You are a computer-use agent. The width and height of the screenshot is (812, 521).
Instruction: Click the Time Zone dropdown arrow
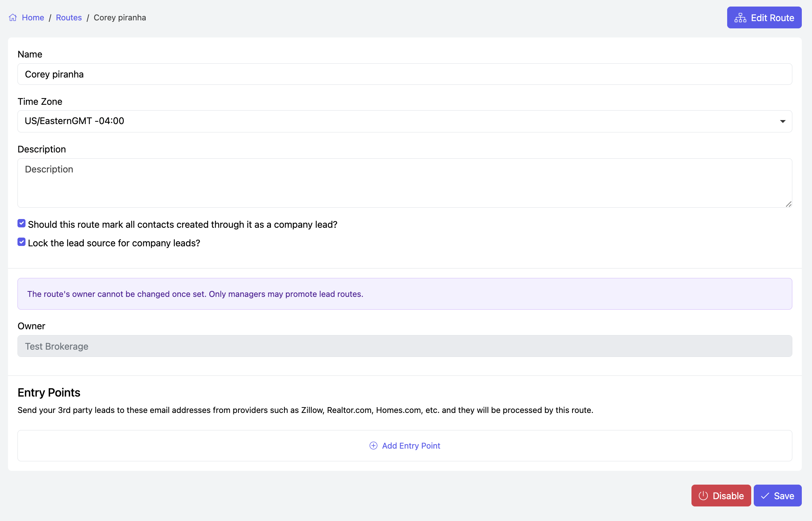[x=783, y=121]
